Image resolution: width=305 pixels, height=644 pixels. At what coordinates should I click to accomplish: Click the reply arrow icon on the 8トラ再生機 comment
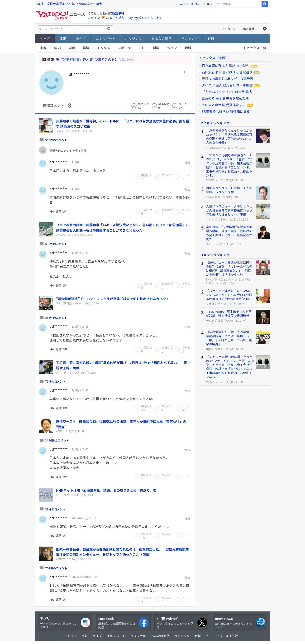pyautogui.click(x=52, y=285)
